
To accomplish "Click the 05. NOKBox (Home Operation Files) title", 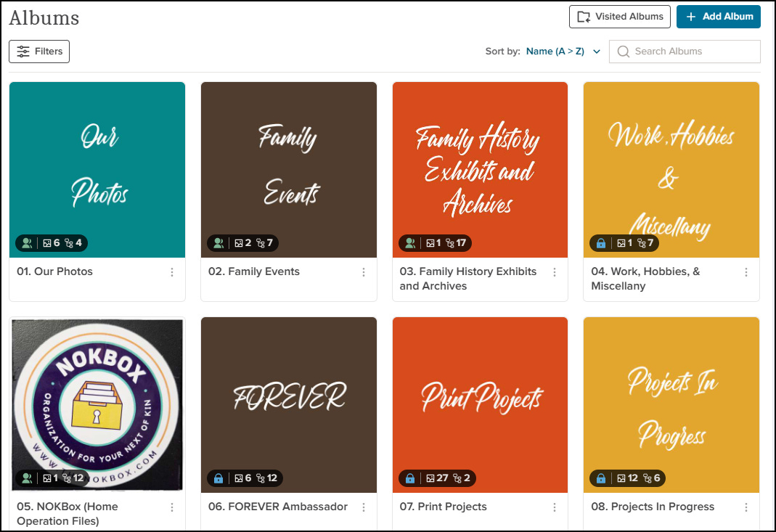I will tap(68, 514).
